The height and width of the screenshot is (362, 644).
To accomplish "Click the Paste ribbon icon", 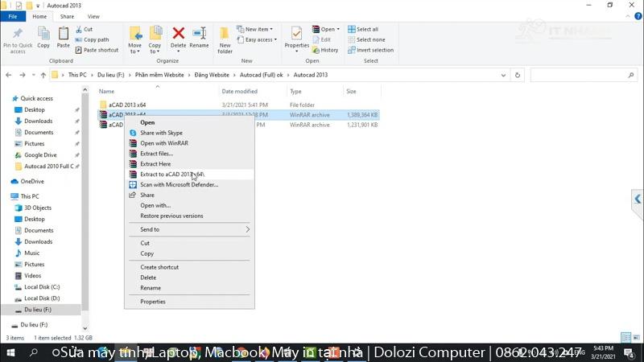I will click(64, 34).
